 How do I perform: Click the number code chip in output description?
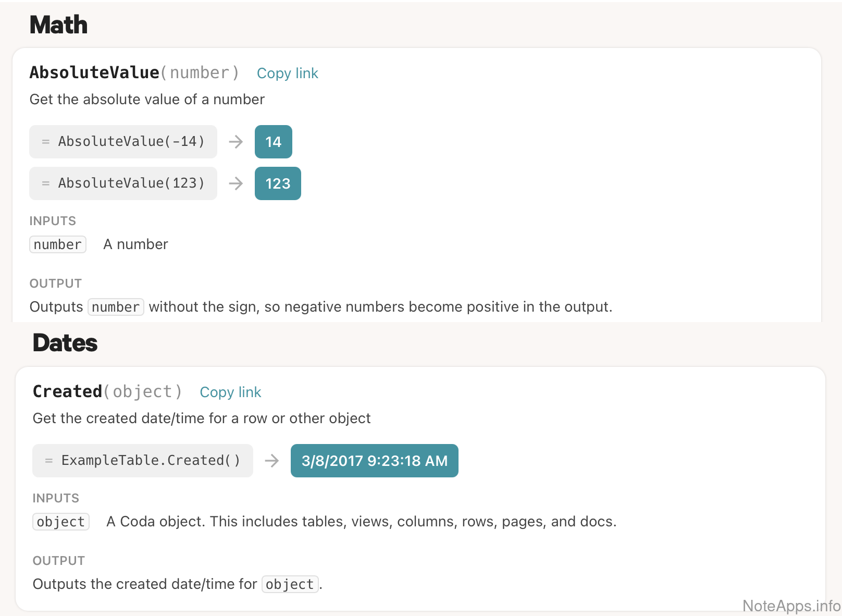click(x=116, y=307)
